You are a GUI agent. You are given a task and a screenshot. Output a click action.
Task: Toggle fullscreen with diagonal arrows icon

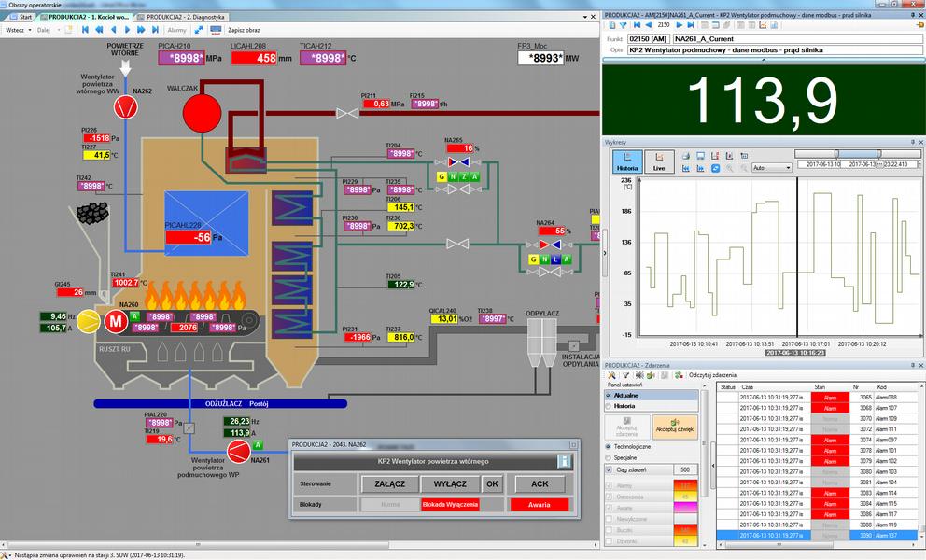[199, 30]
